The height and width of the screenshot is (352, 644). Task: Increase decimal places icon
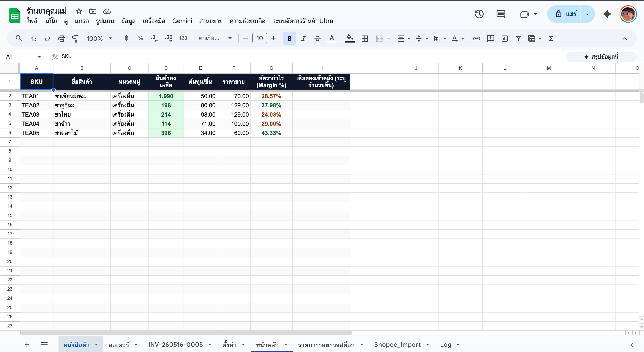(x=169, y=38)
